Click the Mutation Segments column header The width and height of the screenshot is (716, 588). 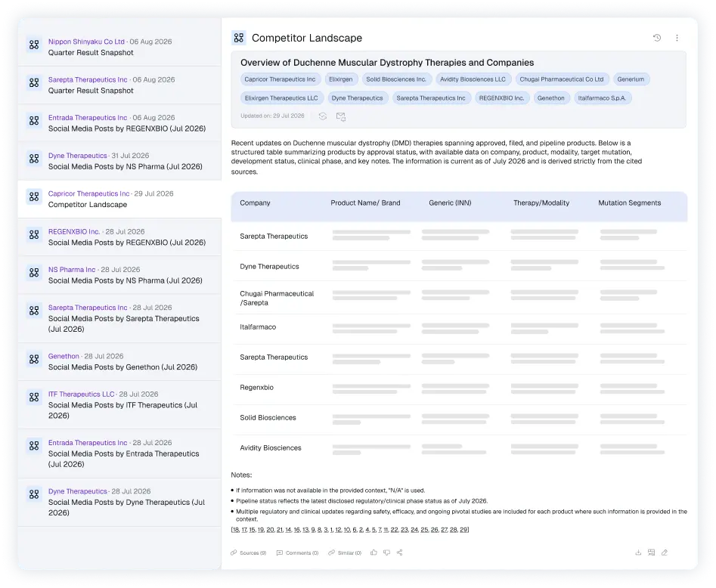click(x=629, y=203)
